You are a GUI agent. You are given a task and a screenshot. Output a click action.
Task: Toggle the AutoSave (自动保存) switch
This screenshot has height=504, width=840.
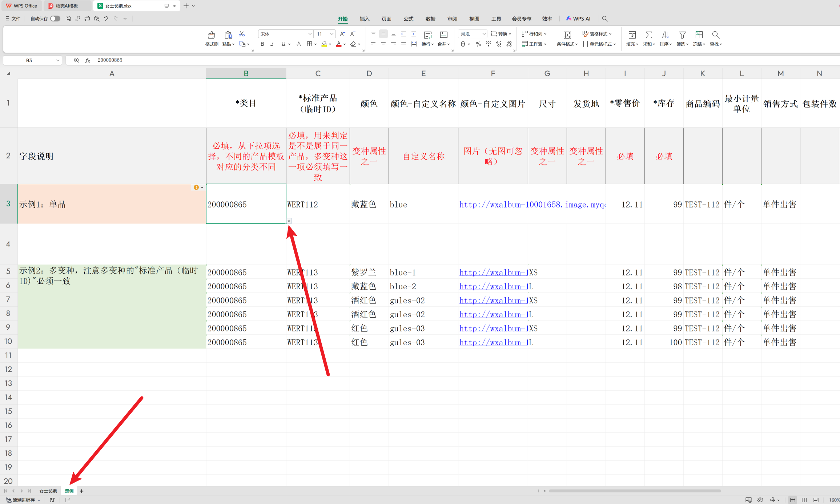(55, 19)
